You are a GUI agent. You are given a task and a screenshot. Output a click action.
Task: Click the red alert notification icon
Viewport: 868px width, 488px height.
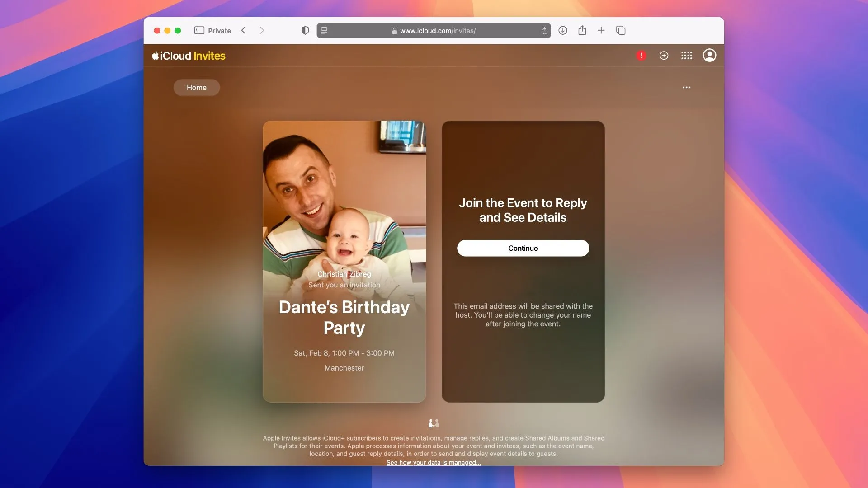[x=641, y=56]
